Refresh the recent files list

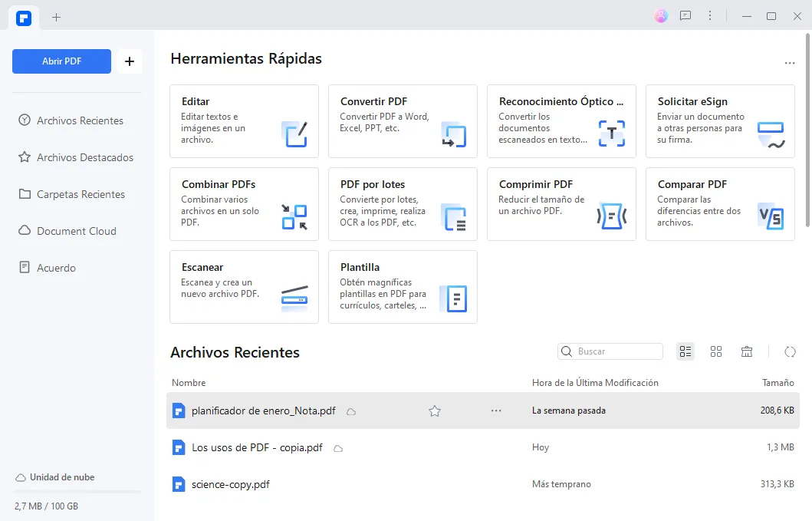pyautogui.click(x=791, y=351)
